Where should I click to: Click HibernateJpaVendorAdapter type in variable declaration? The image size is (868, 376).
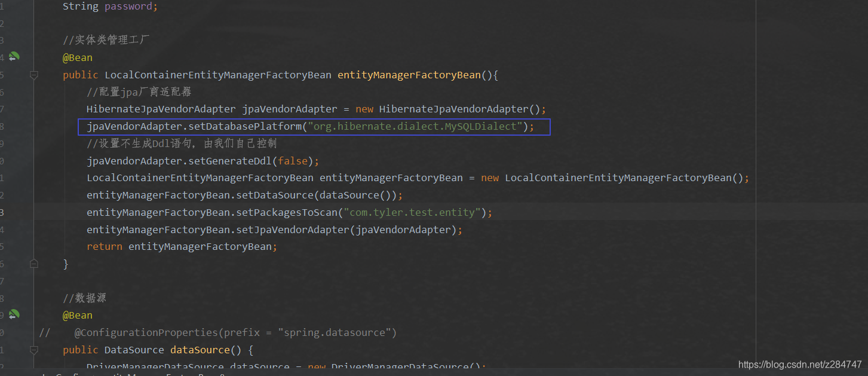pyautogui.click(x=161, y=109)
